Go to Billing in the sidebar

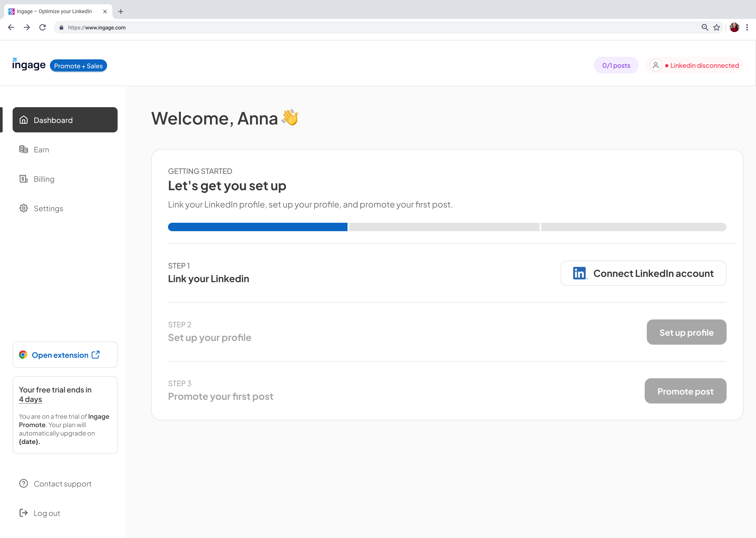click(x=44, y=179)
